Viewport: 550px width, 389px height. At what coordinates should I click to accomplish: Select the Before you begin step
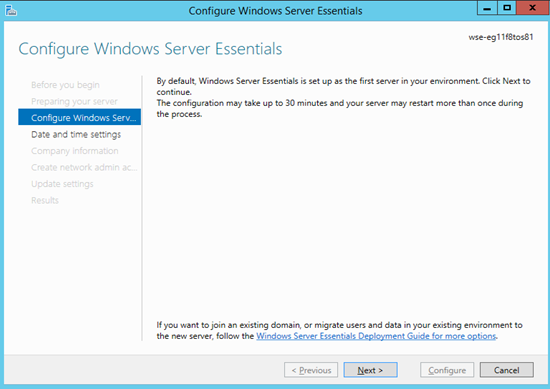(65, 85)
